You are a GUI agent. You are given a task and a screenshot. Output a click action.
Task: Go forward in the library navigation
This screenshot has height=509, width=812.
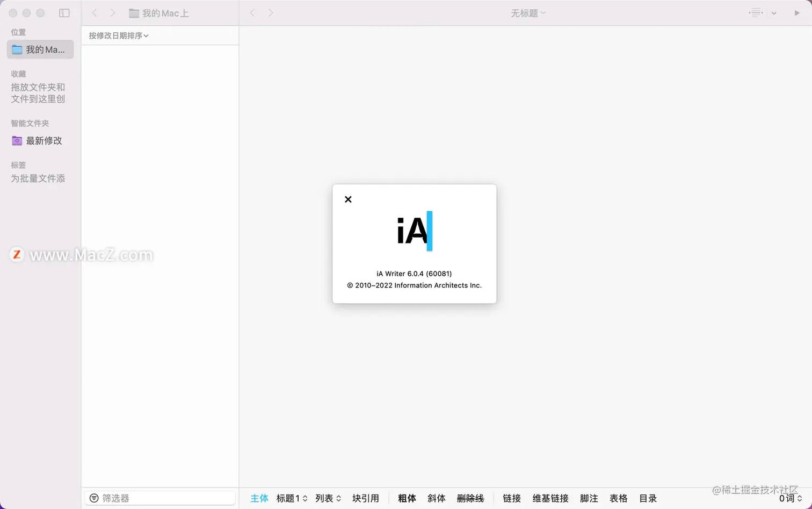point(113,13)
